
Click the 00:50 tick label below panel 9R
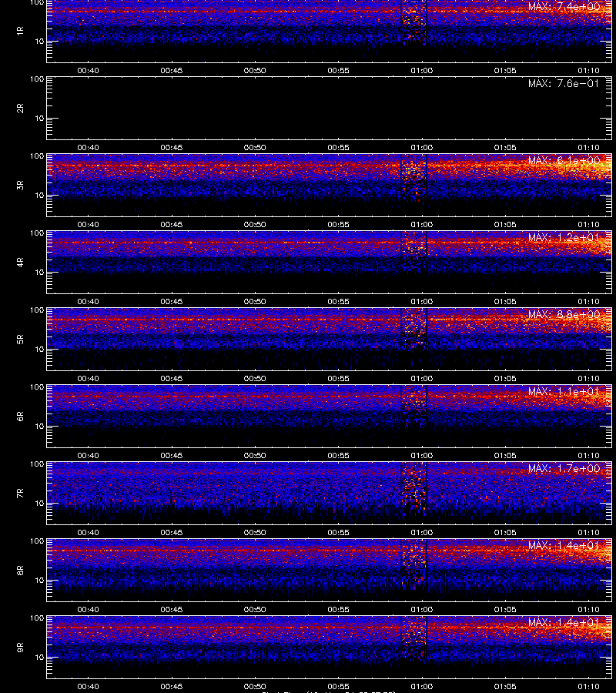click(x=255, y=687)
